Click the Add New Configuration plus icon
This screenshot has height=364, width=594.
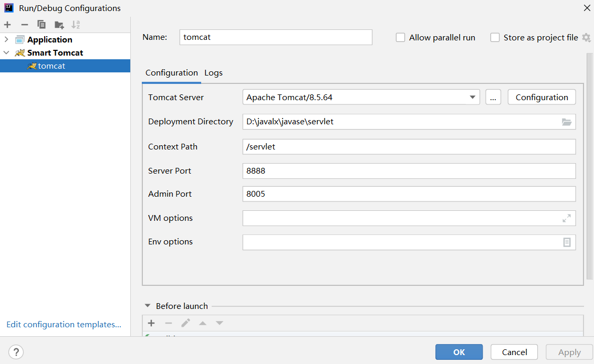pyautogui.click(x=7, y=25)
